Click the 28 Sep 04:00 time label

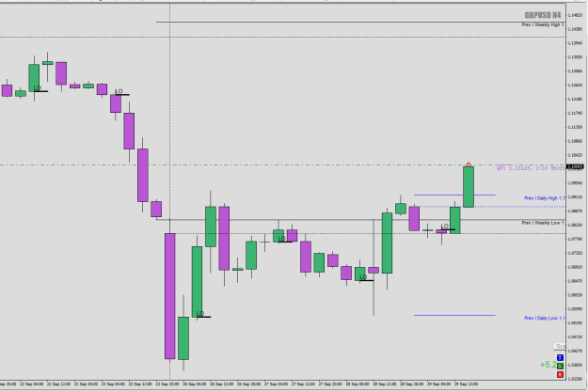(358, 383)
